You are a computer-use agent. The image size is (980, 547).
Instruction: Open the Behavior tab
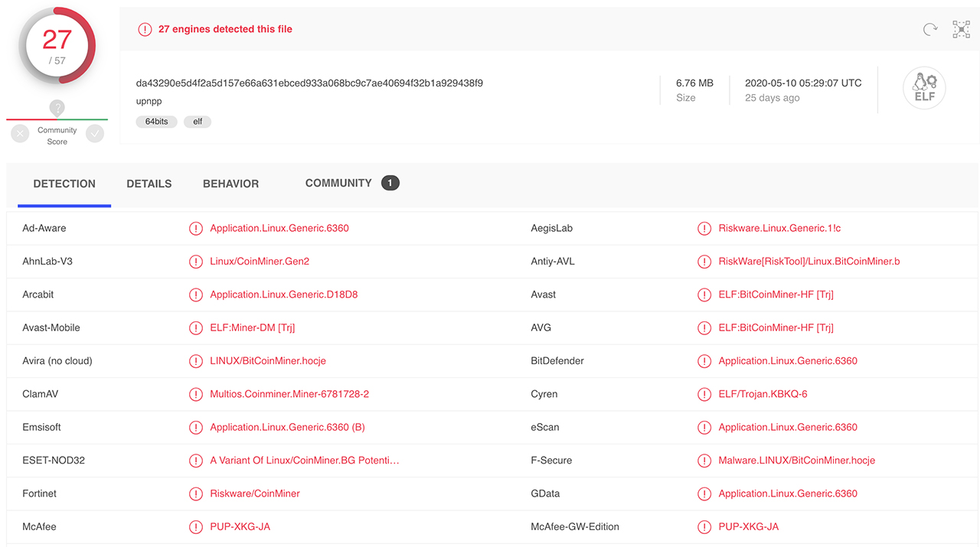pos(230,184)
